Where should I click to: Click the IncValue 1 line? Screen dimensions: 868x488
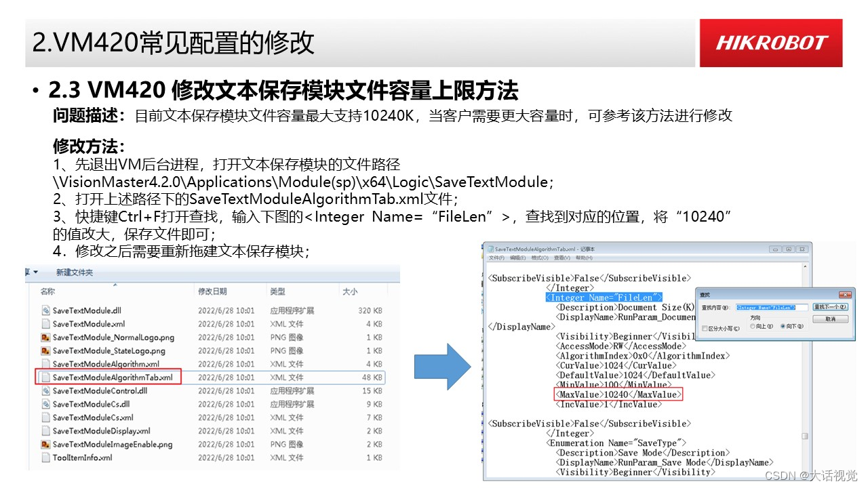click(609, 404)
